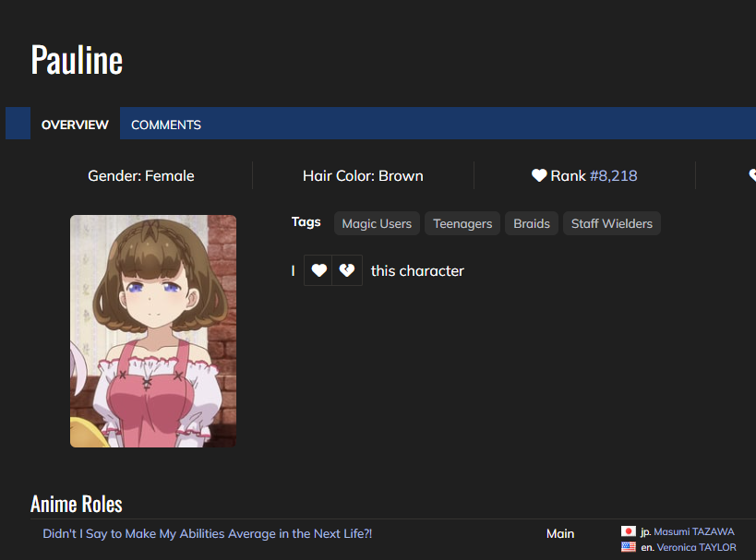The height and width of the screenshot is (560, 756).
Task: Click the Hair Color: Brown text
Action: 363,175
